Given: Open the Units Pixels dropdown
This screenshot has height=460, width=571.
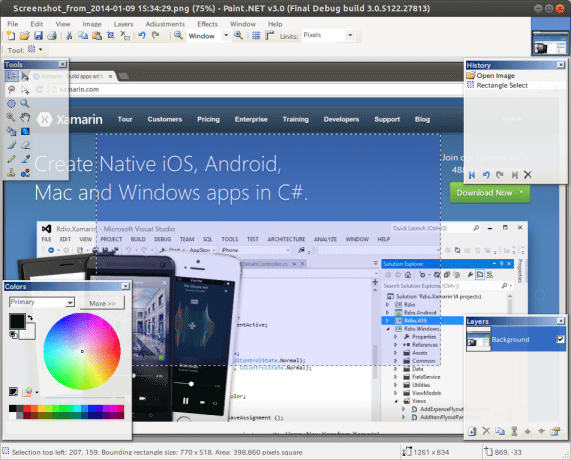Looking at the screenshot, I should coord(350,36).
